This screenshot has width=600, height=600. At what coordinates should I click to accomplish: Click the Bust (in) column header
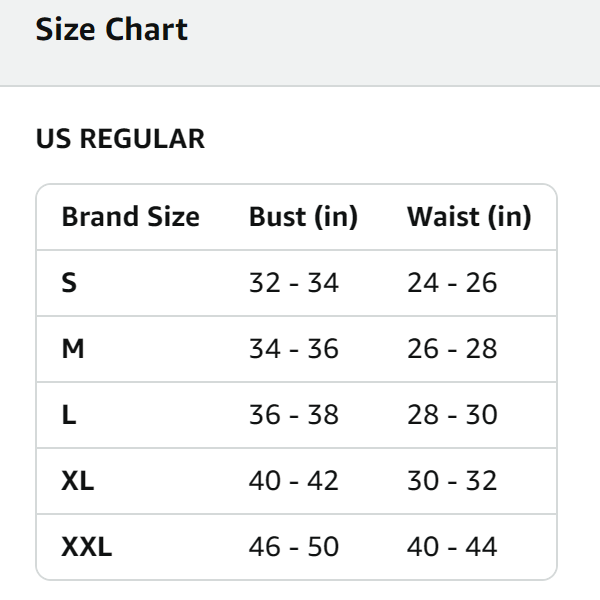pyautogui.click(x=303, y=217)
